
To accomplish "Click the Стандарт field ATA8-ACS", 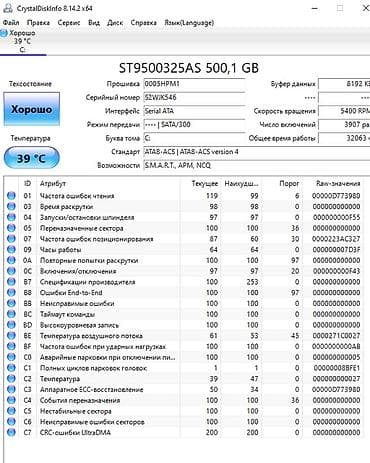I will point(257,152).
